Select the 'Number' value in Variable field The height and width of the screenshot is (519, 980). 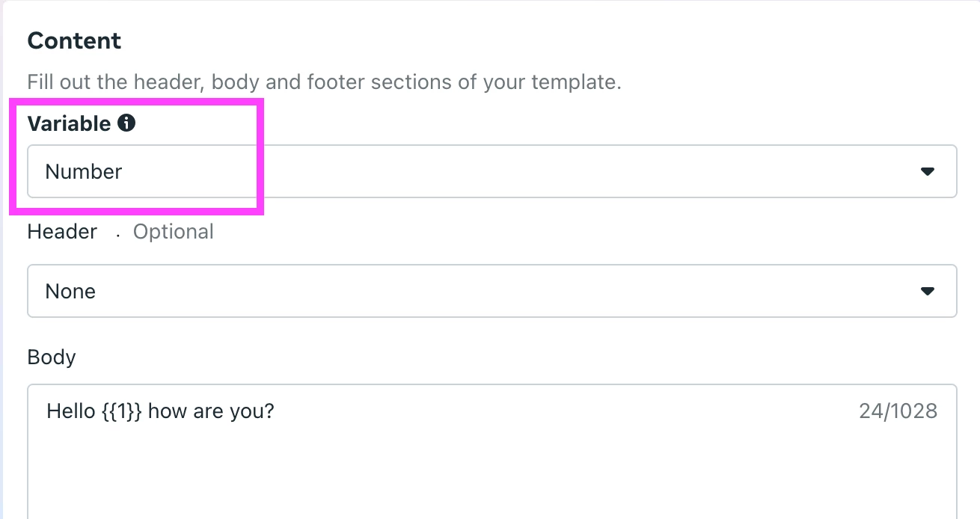[84, 172]
